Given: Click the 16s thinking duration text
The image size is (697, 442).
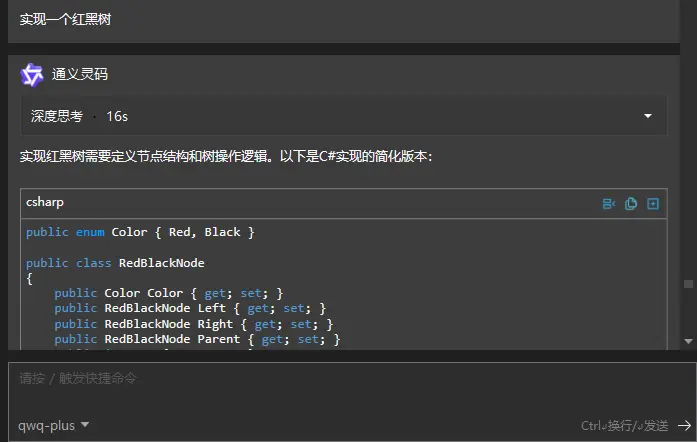Looking at the screenshot, I should point(117,116).
